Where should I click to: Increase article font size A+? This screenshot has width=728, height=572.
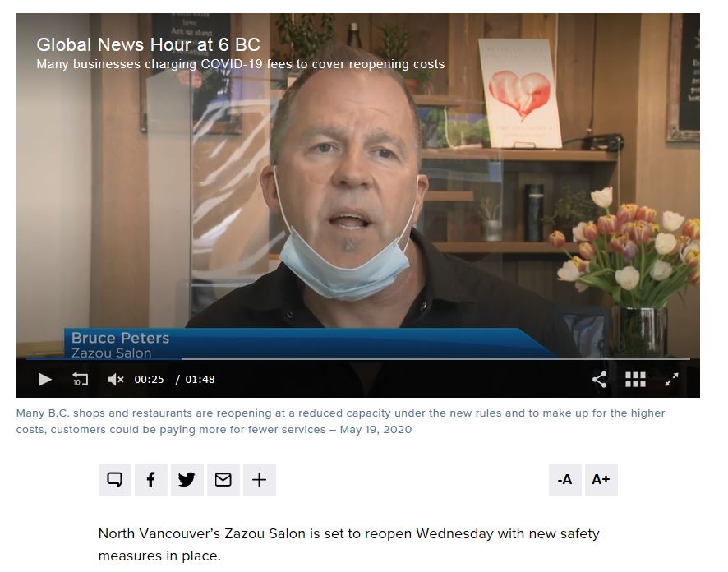601,479
